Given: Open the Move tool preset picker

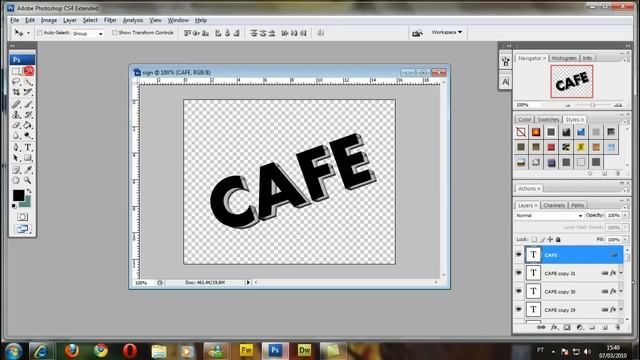Looking at the screenshot, I should (x=28, y=33).
